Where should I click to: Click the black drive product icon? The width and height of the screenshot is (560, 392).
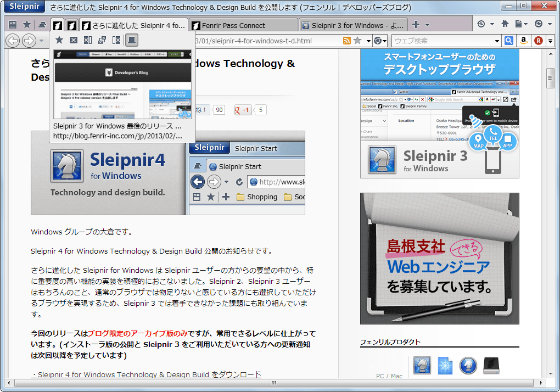491,365
